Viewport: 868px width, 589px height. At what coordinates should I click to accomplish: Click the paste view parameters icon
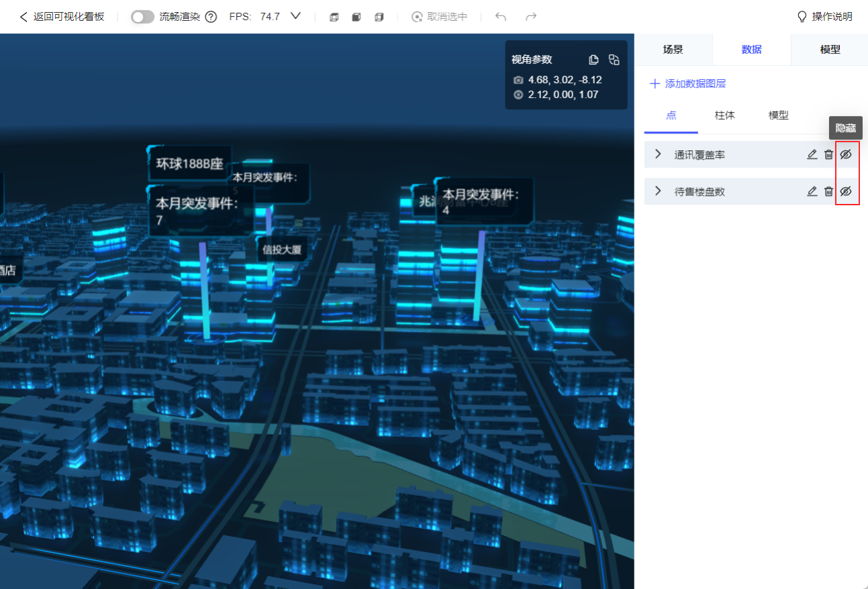coord(614,60)
